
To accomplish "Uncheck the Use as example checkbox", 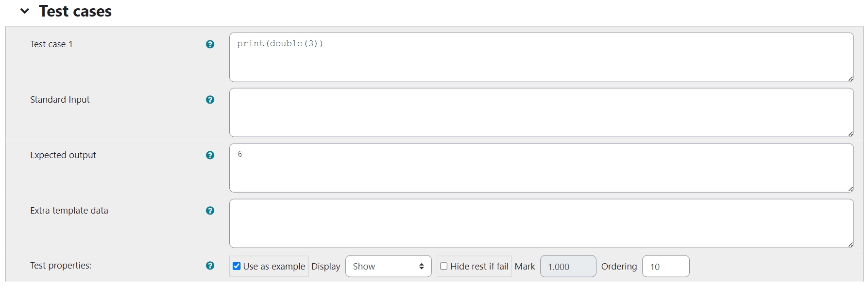I will (x=237, y=266).
